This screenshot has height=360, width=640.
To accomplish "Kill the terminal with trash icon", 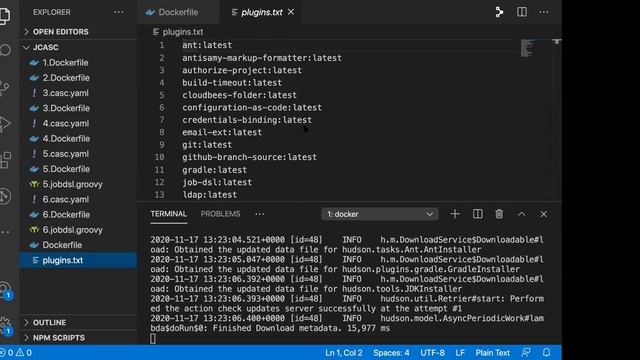I will pyautogui.click(x=499, y=214).
